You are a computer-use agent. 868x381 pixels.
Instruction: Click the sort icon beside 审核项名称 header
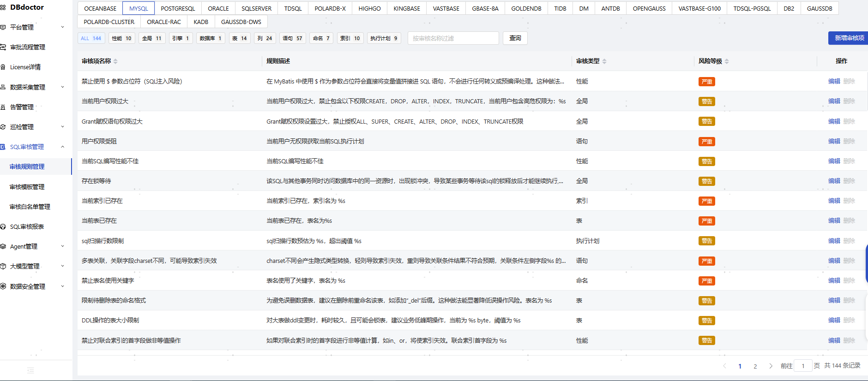click(115, 61)
